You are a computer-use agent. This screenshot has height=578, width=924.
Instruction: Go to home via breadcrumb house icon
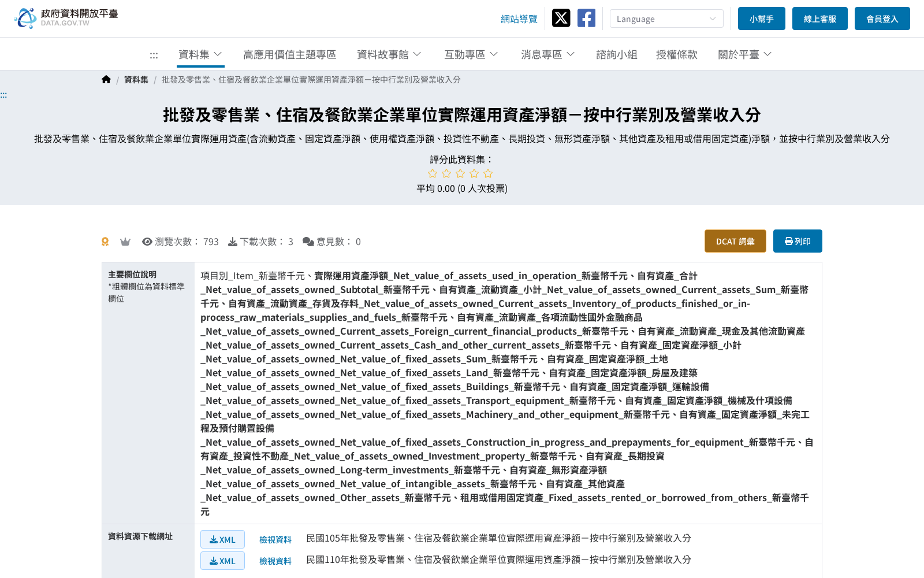click(106, 79)
